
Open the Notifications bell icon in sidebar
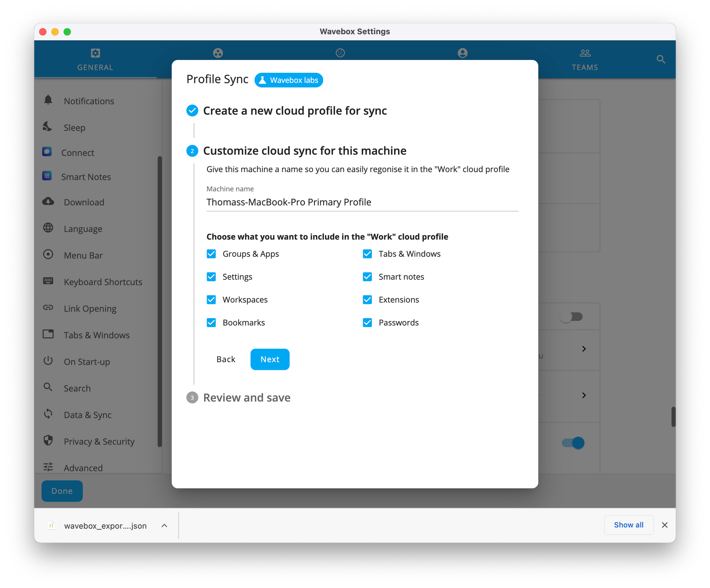click(48, 100)
